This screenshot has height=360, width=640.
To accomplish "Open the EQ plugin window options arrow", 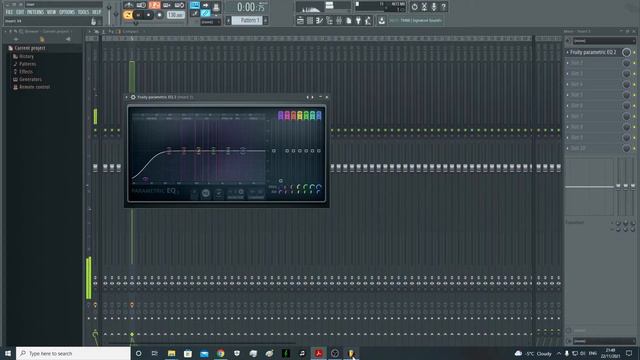I will tap(127, 97).
